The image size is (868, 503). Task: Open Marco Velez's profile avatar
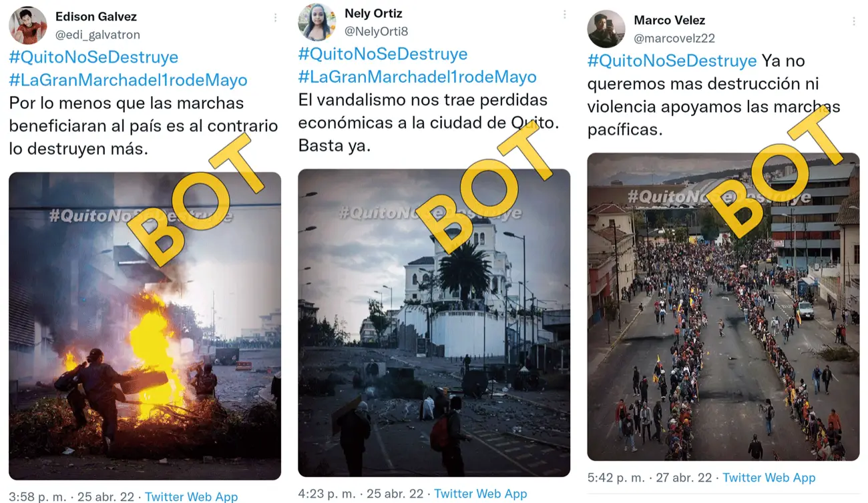[x=606, y=29]
